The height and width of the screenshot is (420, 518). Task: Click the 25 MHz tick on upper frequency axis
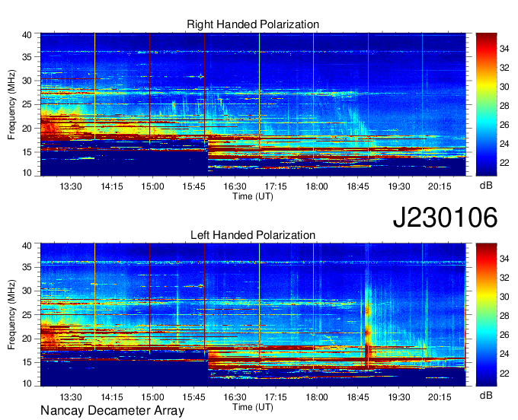[x=27, y=104]
